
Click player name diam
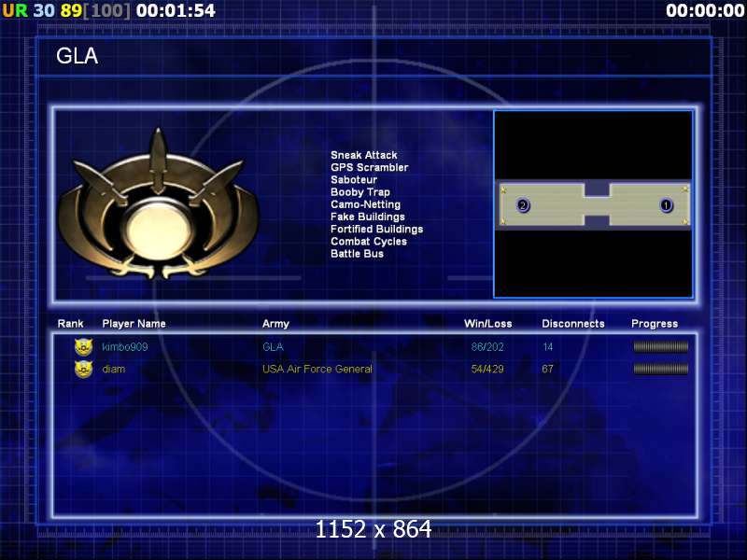pyautogui.click(x=113, y=369)
